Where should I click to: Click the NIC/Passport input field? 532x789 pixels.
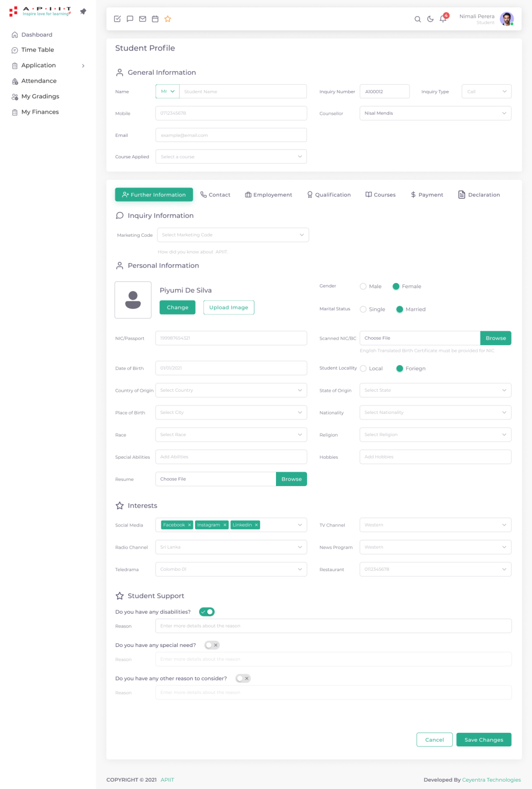[231, 338]
